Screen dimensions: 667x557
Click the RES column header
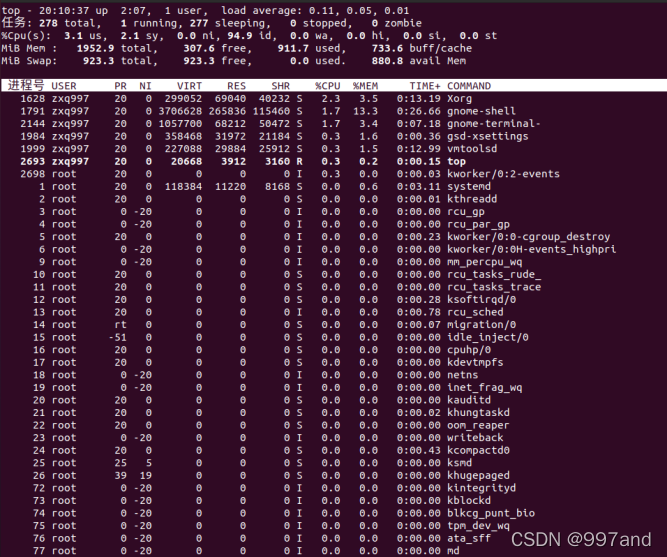pyautogui.click(x=237, y=86)
